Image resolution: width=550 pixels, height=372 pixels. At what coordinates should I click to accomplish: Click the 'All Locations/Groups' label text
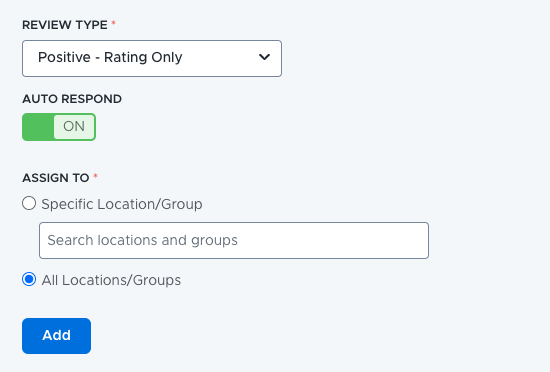tap(111, 280)
